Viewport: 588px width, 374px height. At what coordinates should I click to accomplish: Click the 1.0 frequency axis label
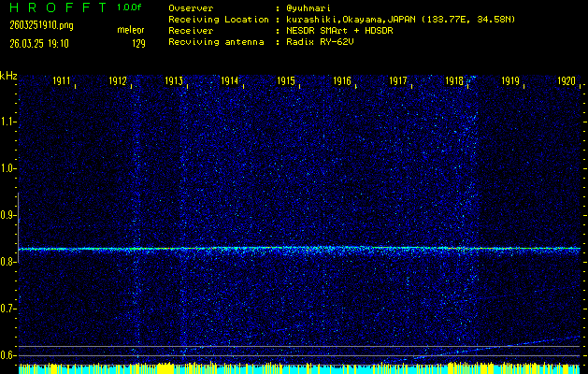click(7, 168)
